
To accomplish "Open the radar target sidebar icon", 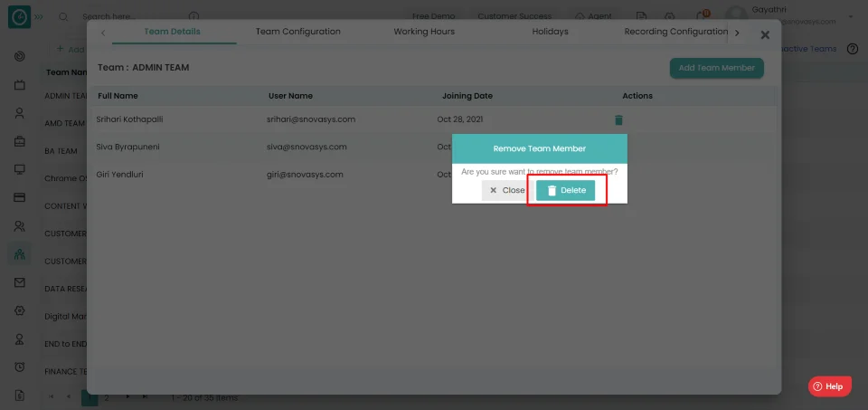I will pyautogui.click(x=20, y=56).
